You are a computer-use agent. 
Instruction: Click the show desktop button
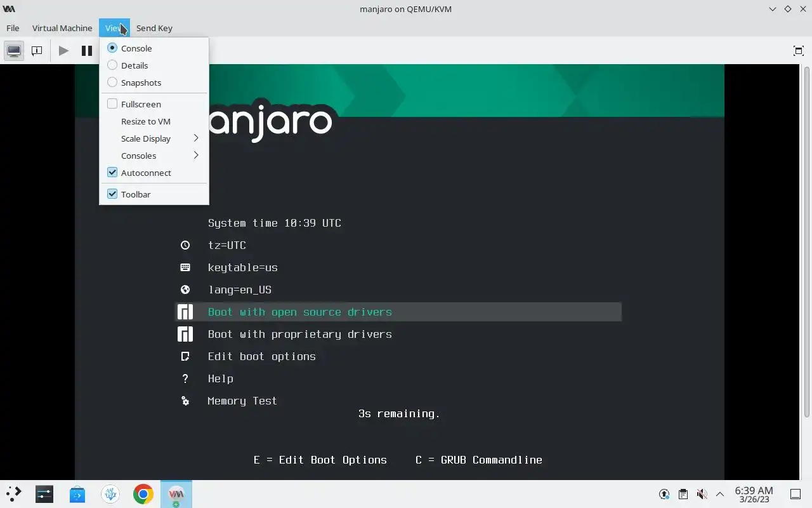pyautogui.click(x=795, y=494)
